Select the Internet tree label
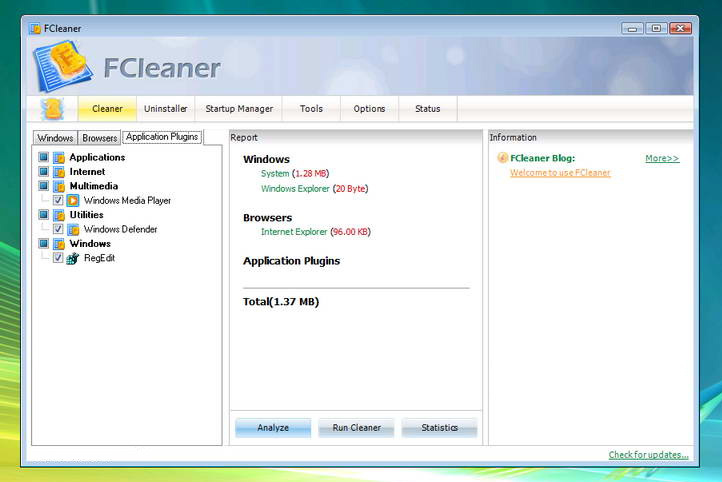The height and width of the screenshot is (482, 722). [x=87, y=172]
